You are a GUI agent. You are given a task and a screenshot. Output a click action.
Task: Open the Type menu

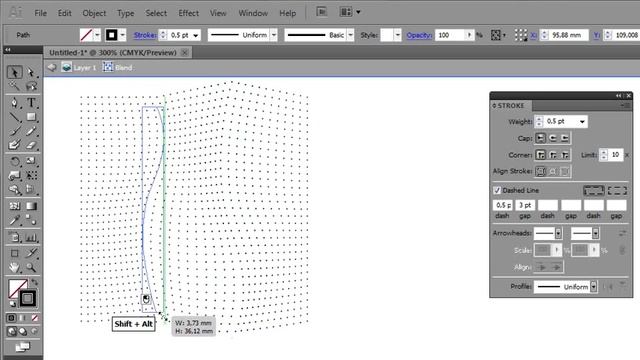[x=126, y=13]
